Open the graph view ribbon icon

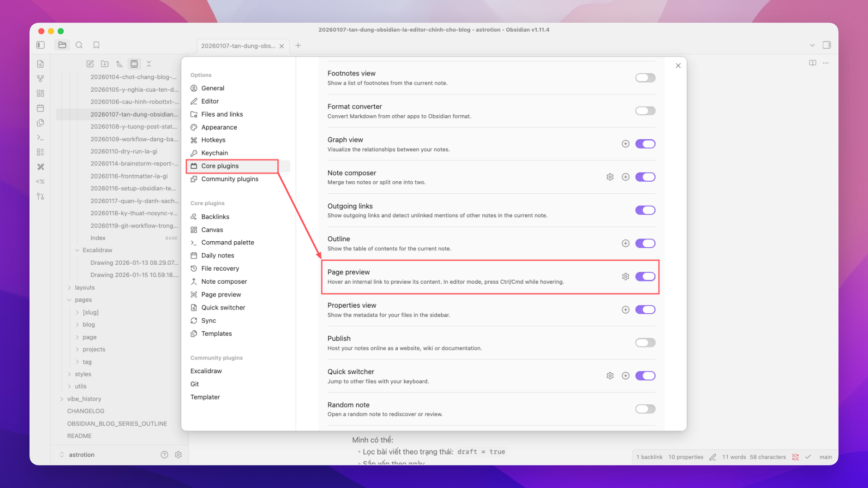[x=40, y=78]
